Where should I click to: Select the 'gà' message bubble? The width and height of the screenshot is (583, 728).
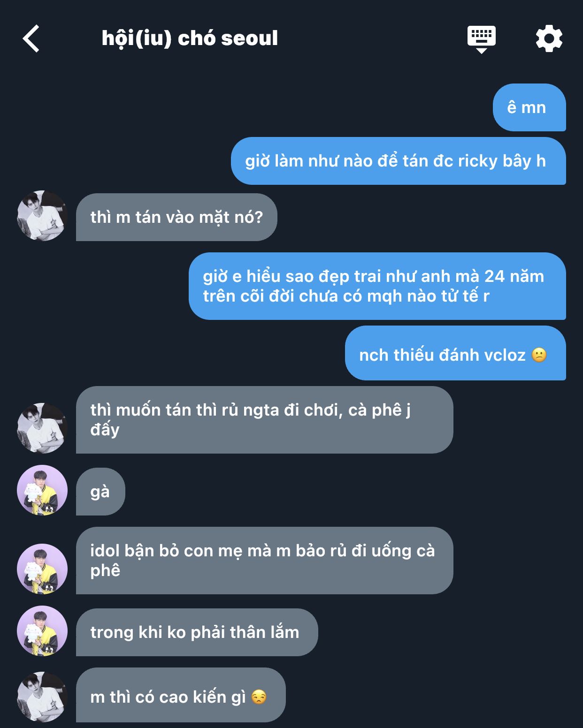coord(100,492)
